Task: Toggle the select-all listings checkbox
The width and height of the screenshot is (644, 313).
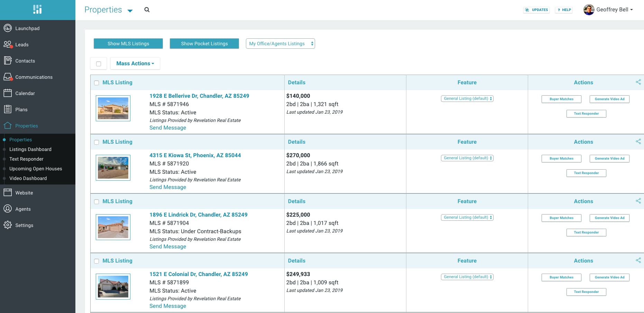Action: [99, 64]
